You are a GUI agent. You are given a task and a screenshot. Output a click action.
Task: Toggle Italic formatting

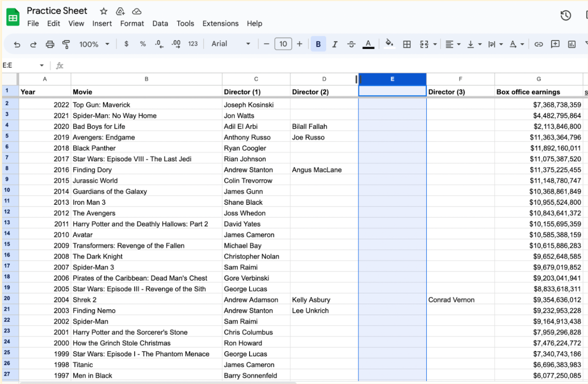click(335, 44)
